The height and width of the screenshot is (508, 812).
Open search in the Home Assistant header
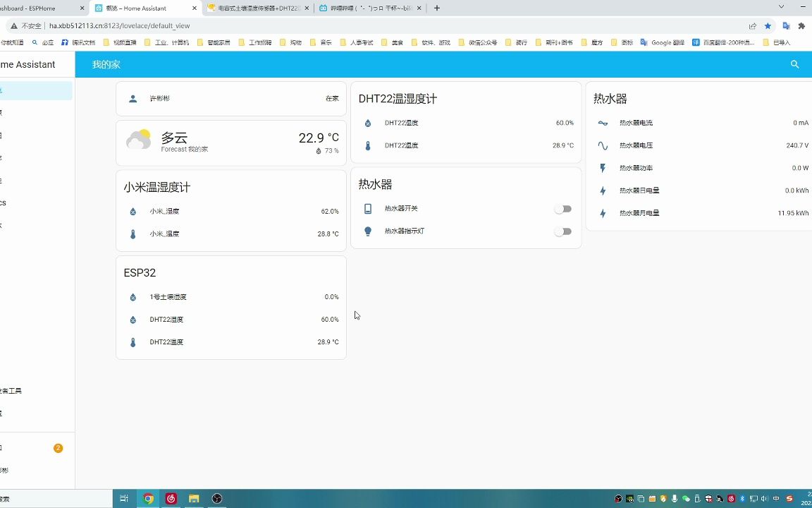pyautogui.click(x=794, y=64)
